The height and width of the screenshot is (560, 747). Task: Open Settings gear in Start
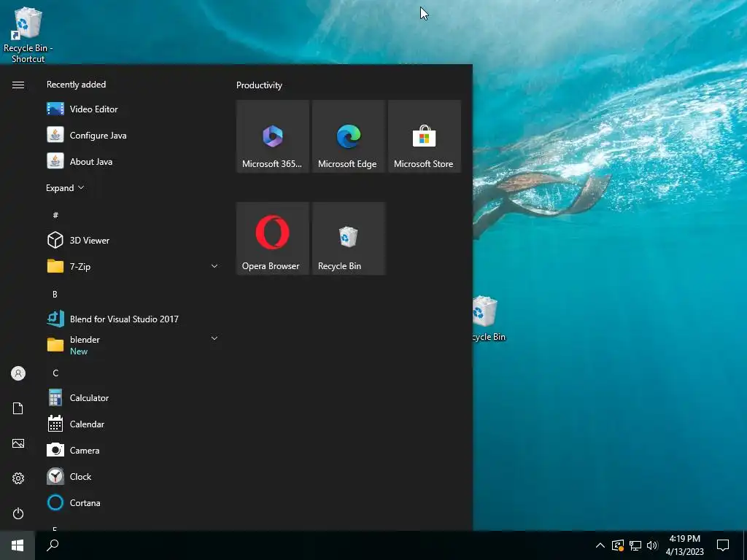pos(18,478)
